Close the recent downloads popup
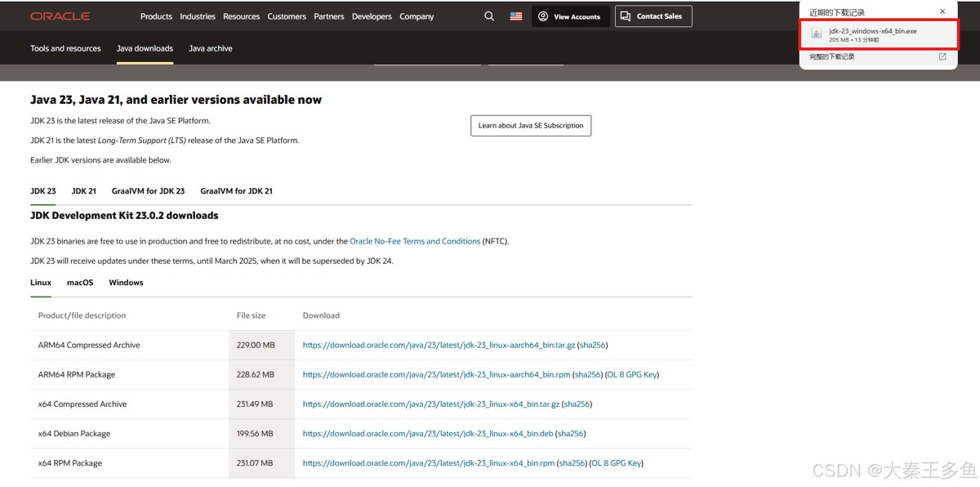This screenshot has width=980, height=487. point(942,11)
